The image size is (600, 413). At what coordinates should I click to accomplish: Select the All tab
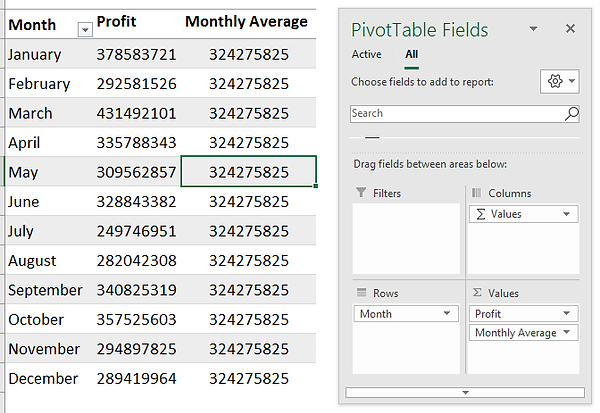coord(411,54)
